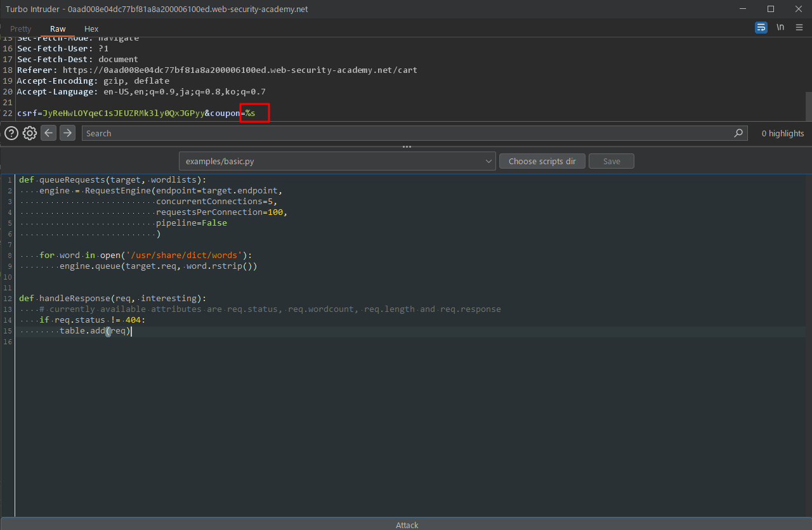Screen dimensions: 812x530
Task: Select the Raw tab
Action: coord(58,29)
